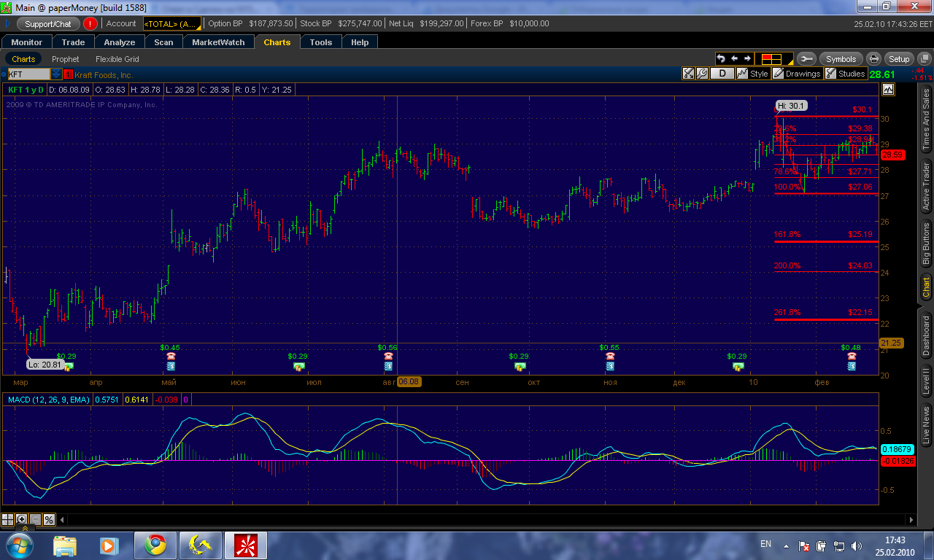
Task: Click the $0.55 earnings phone icon in November
Action: [610, 356]
